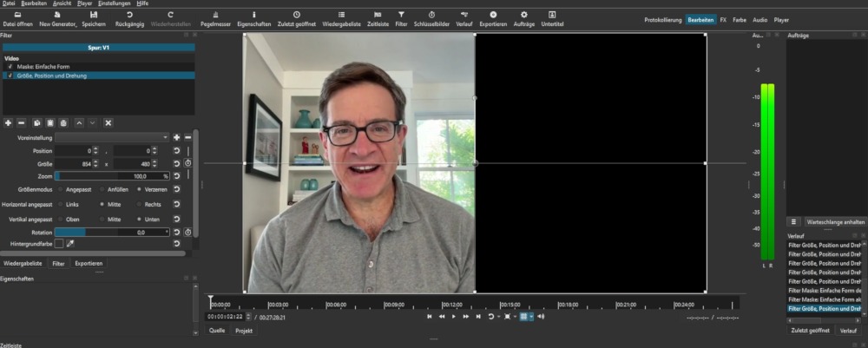The width and height of the screenshot is (868, 348).
Task: Pick background color with eyedropper tool
Action: [70, 244]
